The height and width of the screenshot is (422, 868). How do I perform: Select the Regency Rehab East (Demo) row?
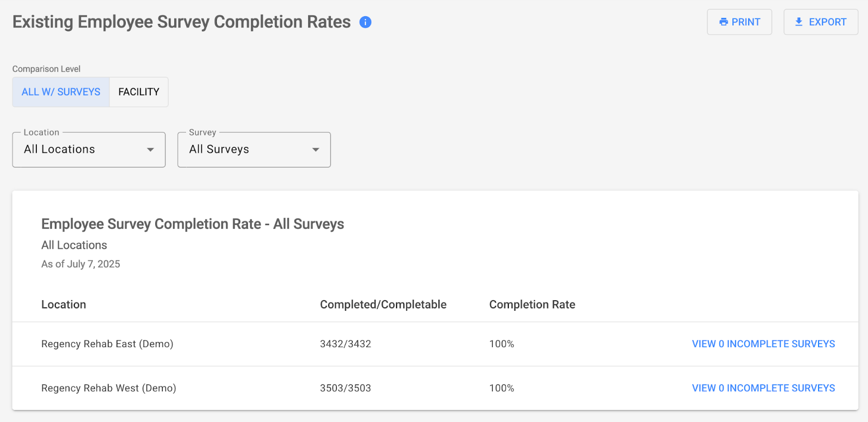pyautogui.click(x=107, y=344)
